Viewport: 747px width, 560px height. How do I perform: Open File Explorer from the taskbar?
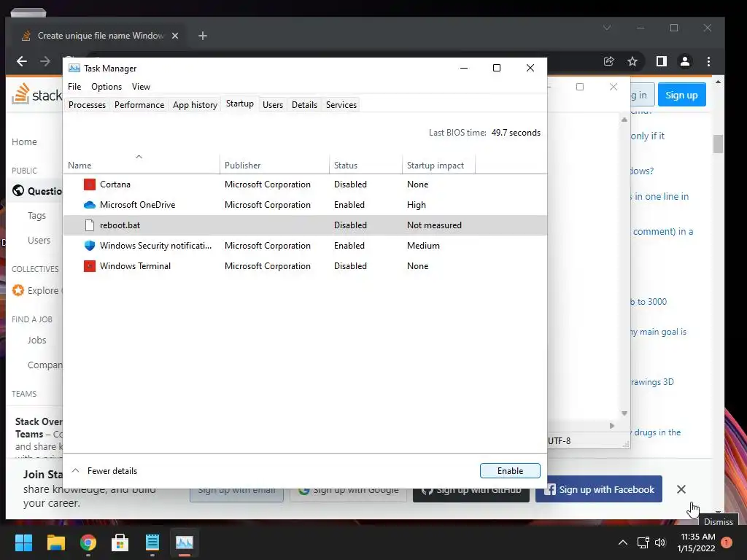[x=55, y=542]
